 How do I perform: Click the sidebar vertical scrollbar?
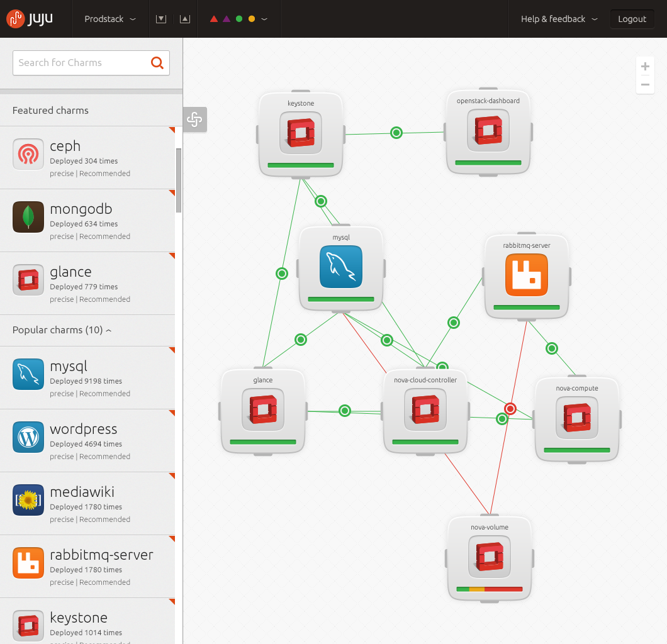click(179, 180)
